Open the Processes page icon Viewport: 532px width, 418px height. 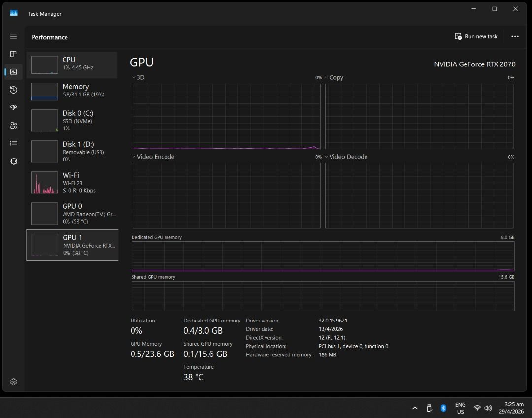click(x=13, y=54)
